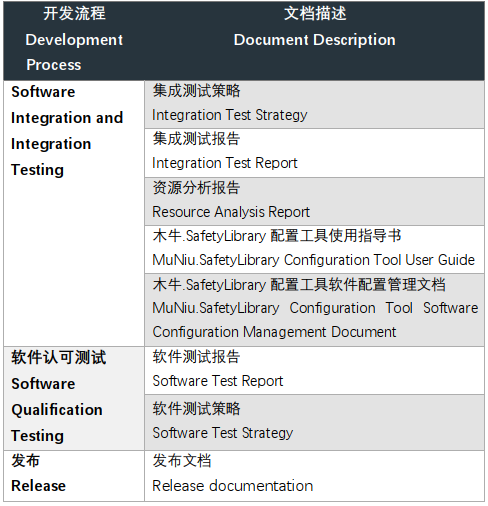488x506 pixels.
Task: Click the 木牛.SafetyLibrary 配置工具使用指导书 line
Action: [277, 236]
